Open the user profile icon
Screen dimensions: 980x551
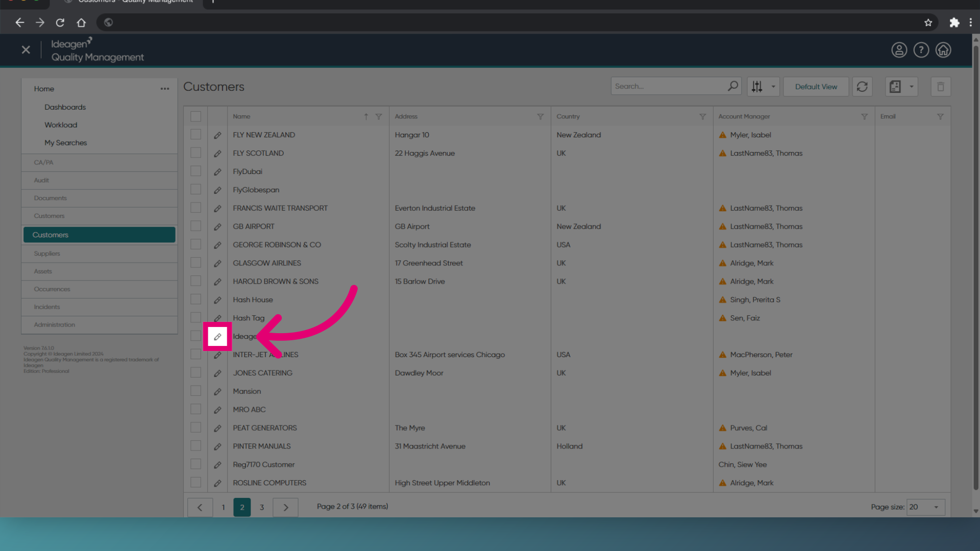click(899, 50)
